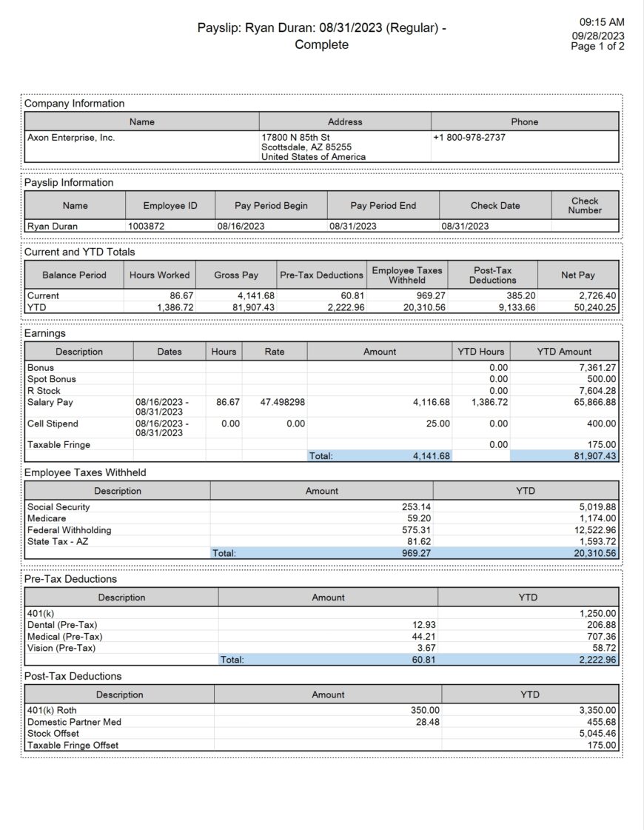Click the payslip title Ryan Duran heading

(x=322, y=36)
